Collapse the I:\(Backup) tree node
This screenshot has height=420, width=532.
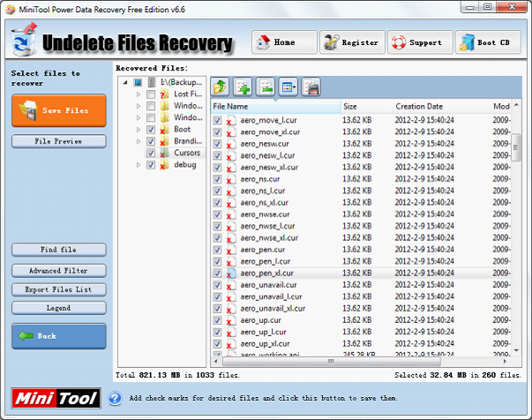pos(125,82)
